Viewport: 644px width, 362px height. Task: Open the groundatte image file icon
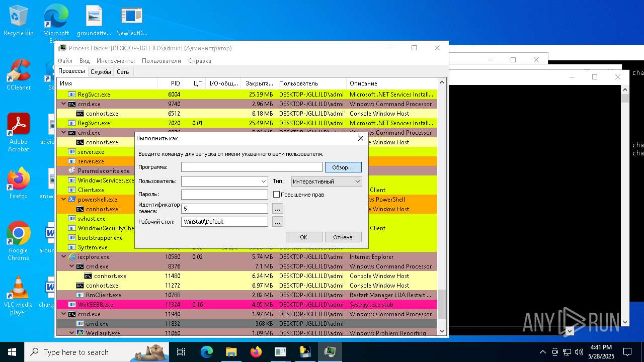pyautogui.click(x=94, y=21)
